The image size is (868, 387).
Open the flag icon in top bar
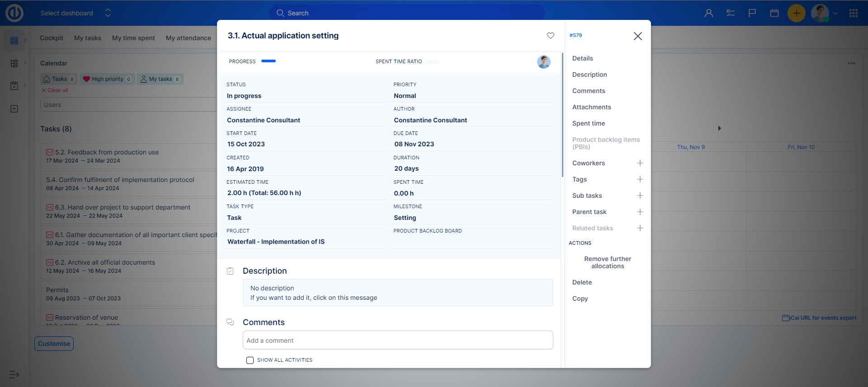752,13
